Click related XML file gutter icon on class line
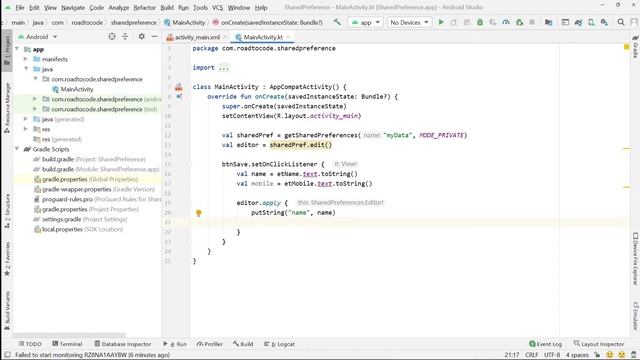640x360 pixels. [179, 87]
